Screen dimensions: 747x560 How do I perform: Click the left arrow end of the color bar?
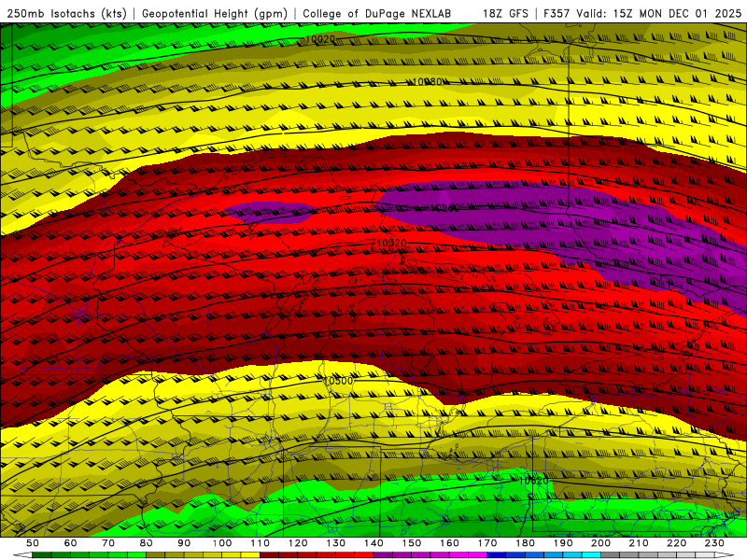pos(22,555)
